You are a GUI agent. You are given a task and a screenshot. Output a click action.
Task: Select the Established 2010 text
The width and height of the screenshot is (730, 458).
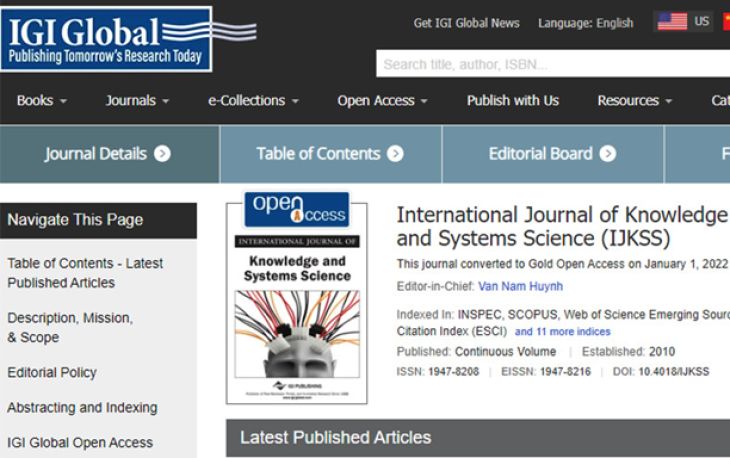pos(629,351)
